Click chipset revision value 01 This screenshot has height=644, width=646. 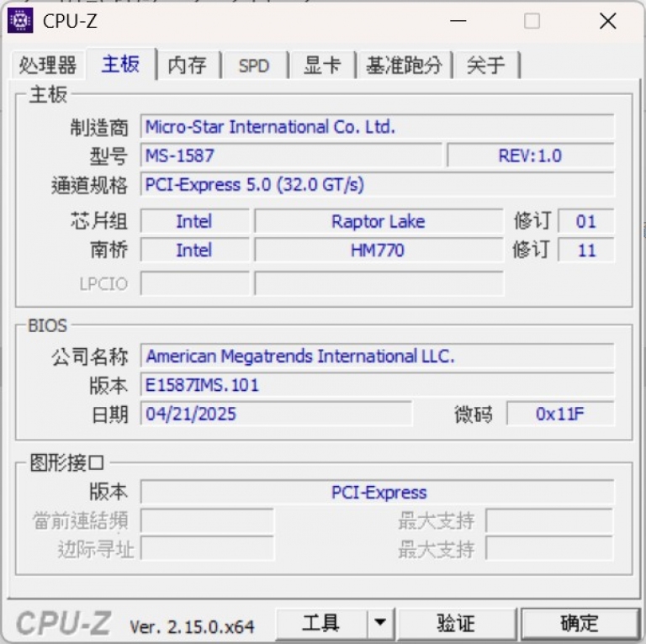coord(585,221)
